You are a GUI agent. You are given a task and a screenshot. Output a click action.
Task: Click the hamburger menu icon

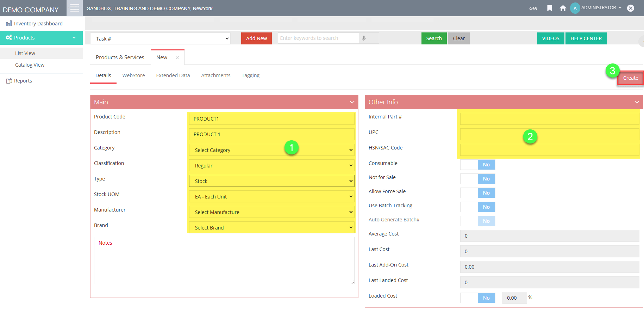75,8
